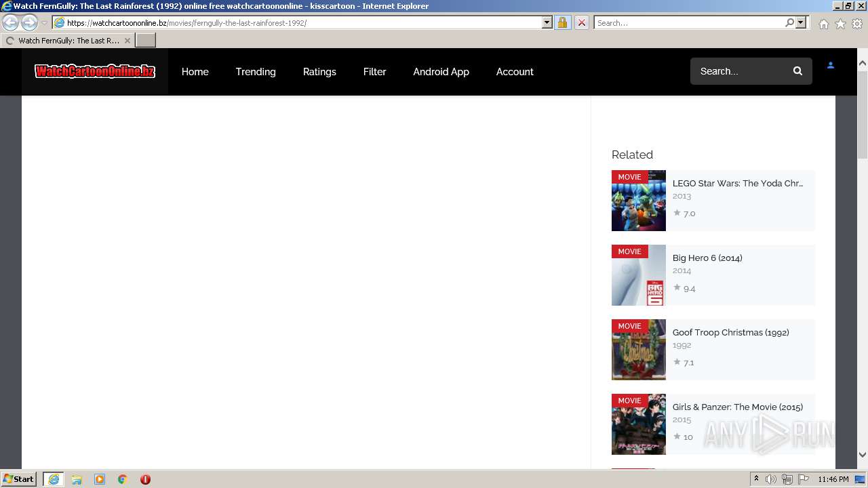Go to Home in site menu
This screenshot has width=868, height=488.
coord(195,71)
